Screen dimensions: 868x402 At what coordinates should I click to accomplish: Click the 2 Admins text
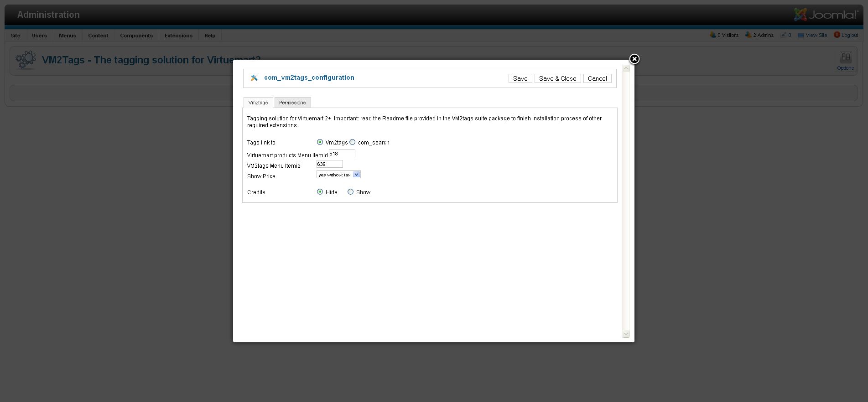[x=763, y=35]
